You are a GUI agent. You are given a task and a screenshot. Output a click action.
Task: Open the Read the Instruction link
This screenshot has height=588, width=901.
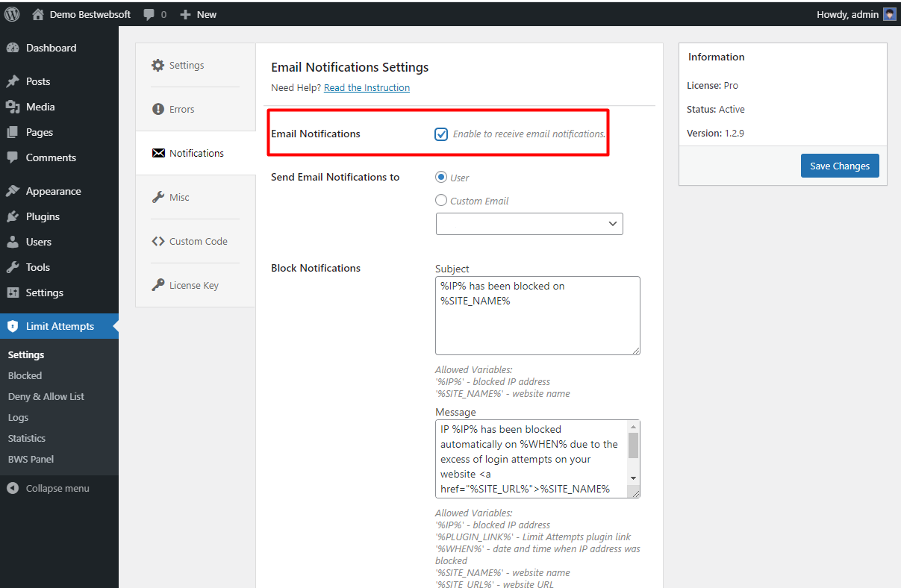pos(367,87)
